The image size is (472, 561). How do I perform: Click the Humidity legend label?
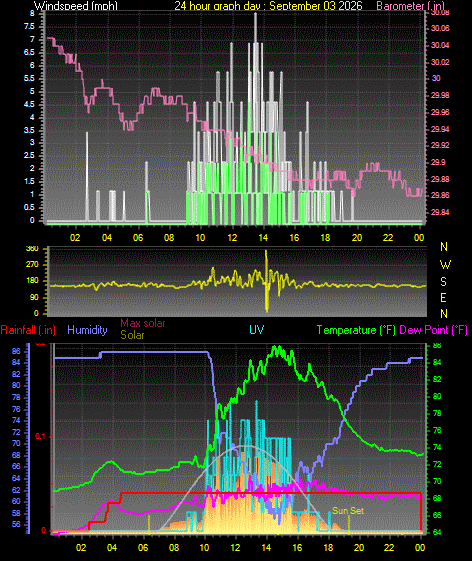[87, 330]
